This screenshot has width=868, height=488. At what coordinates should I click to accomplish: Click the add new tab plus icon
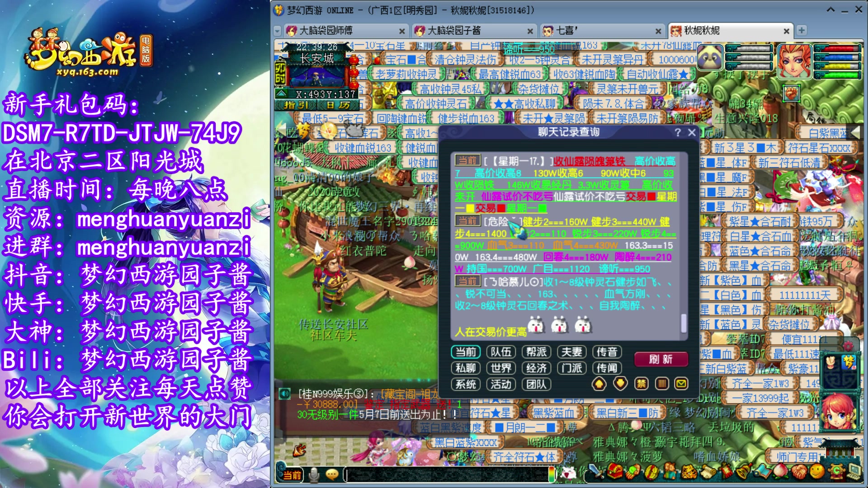point(802,30)
